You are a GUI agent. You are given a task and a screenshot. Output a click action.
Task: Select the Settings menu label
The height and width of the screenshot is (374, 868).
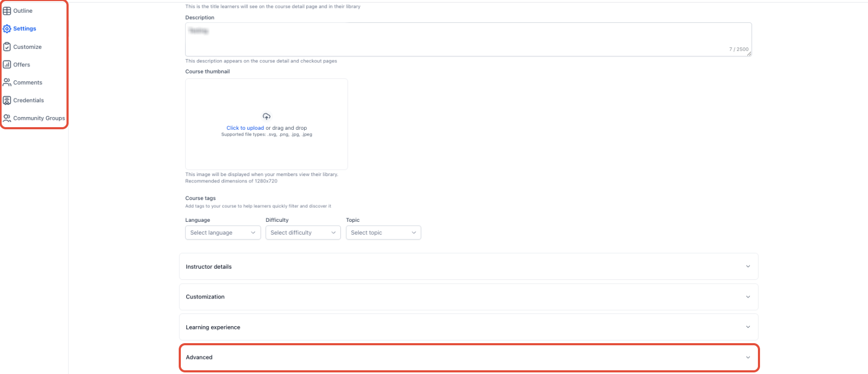(x=25, y=29)
